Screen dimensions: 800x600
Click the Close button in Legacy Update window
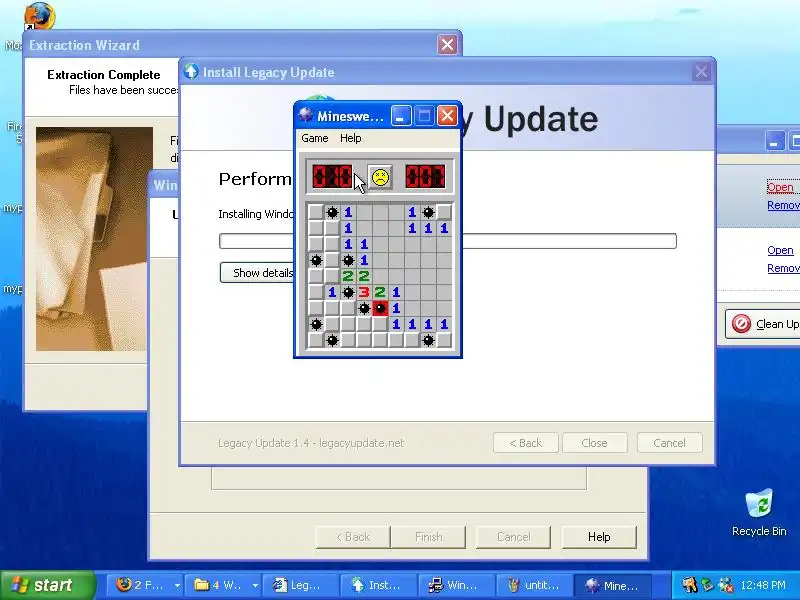point(594,443)
